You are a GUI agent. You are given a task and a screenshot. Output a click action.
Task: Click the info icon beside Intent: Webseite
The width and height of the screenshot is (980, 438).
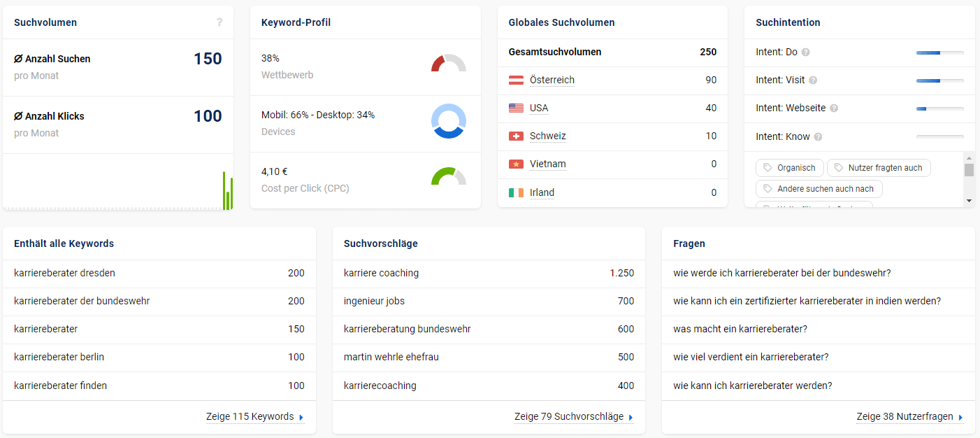coord(834,108)
